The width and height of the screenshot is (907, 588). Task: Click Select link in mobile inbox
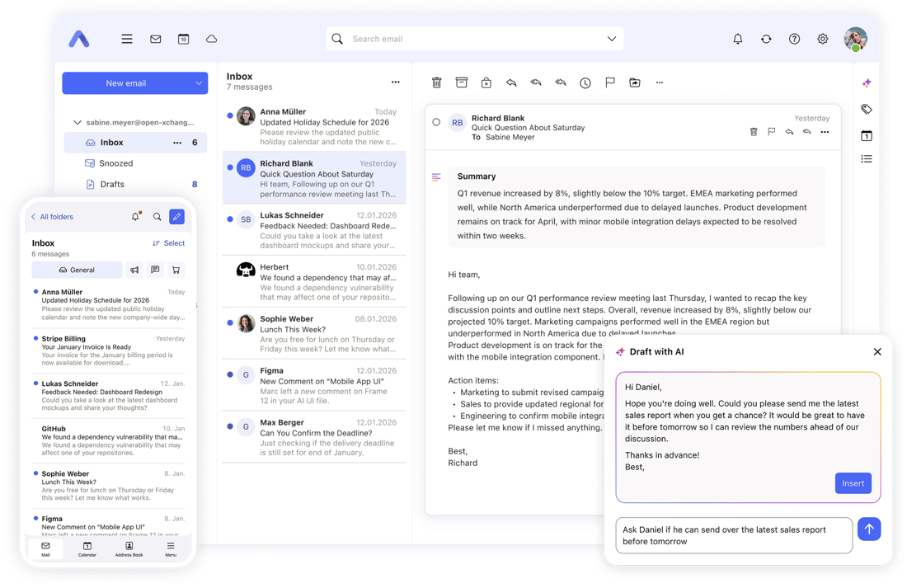169,243
